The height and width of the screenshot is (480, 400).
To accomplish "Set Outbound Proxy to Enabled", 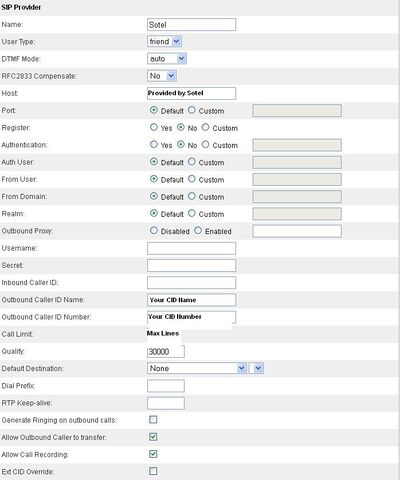I will tap(198, 230).
